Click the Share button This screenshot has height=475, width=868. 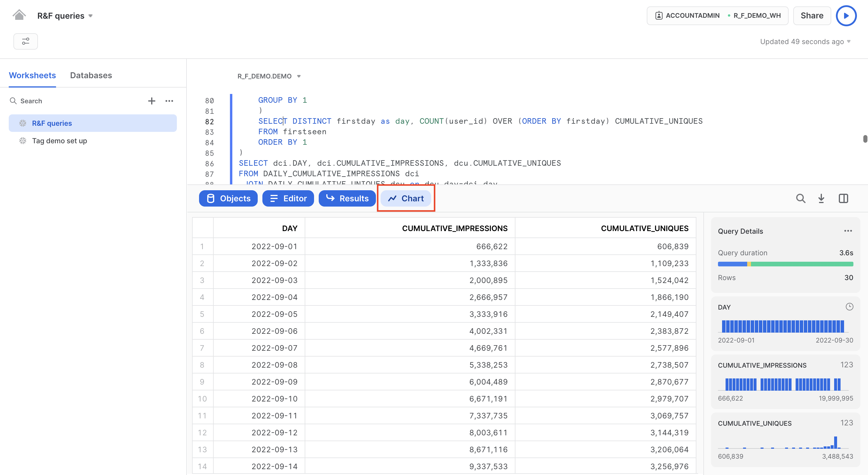(x=812, y=16)
